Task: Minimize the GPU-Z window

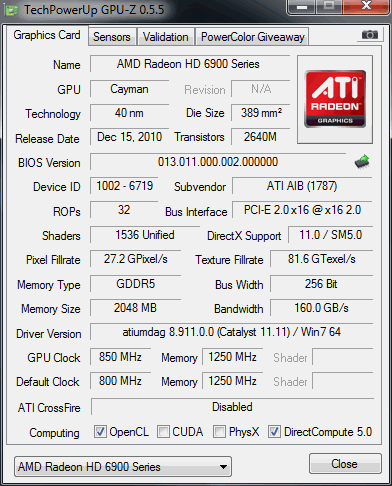Action: (x=302, y=7)
